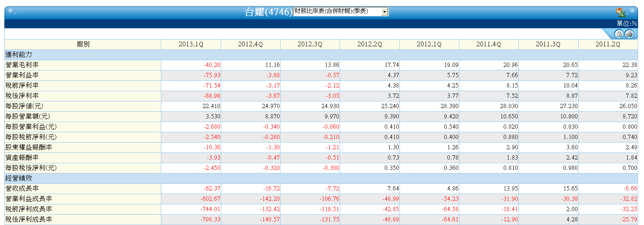Click the 營業毛利率 row label

pos(22,65)
